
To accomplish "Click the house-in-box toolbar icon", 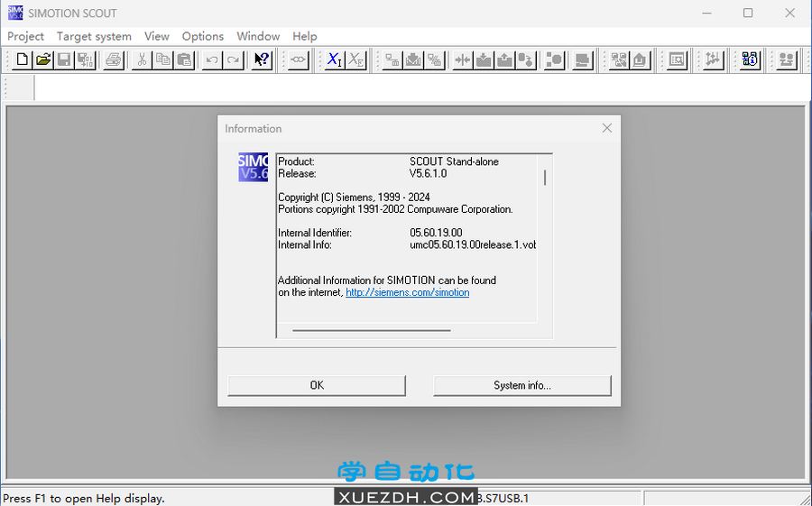I will click(x=640, y=60).
